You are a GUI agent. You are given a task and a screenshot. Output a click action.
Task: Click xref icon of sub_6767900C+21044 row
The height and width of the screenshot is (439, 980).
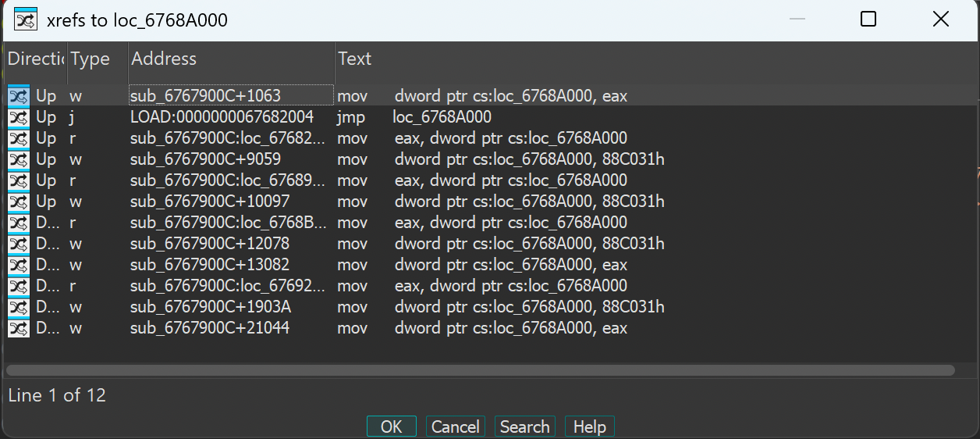19,328
